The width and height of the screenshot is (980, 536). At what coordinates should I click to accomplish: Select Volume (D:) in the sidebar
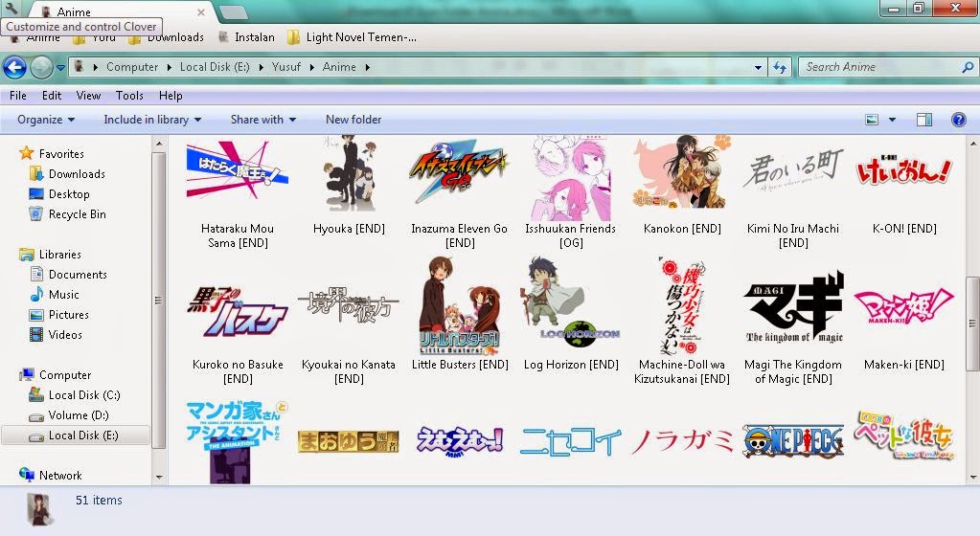click(69, 415)
